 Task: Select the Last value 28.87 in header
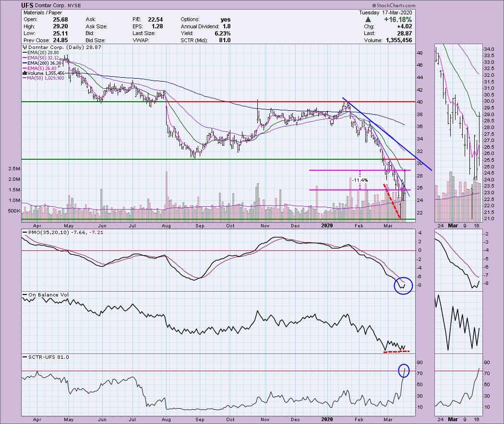pyautogui.click(x=404, y=34)
